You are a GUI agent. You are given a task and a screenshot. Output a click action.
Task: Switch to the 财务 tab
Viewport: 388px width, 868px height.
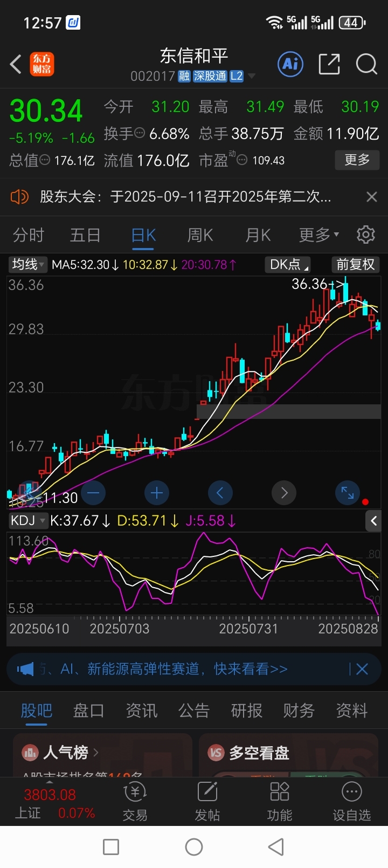(299, 711)
